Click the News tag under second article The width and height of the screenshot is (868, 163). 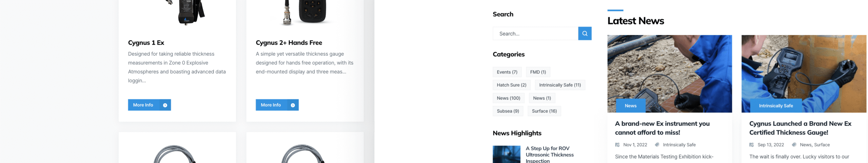tap(805, 145)
